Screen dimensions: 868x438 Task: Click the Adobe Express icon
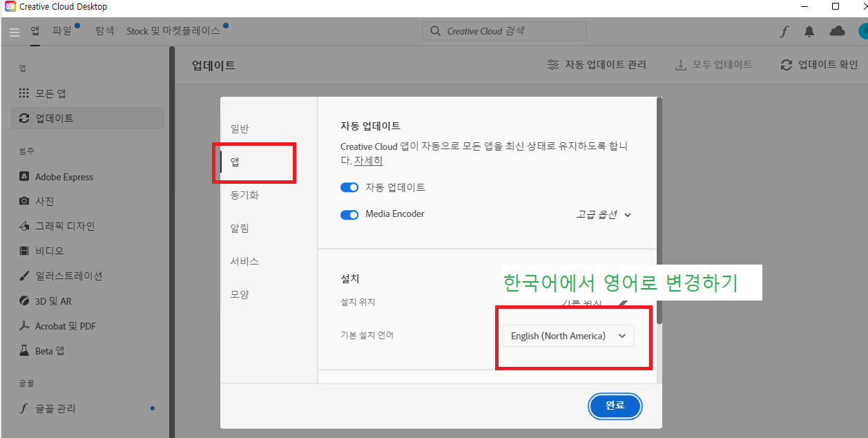(24, 177)
